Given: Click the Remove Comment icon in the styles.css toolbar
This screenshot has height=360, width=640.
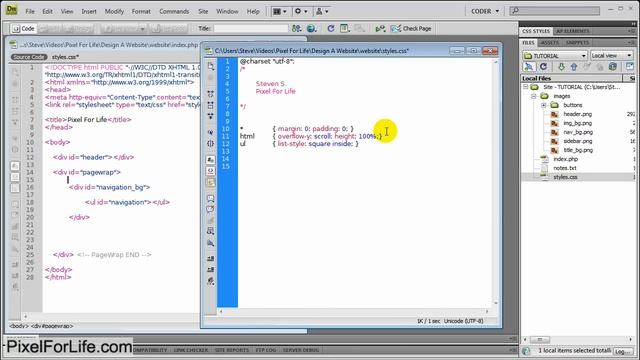Looking at the screenshot, I should tap(211, 209).
